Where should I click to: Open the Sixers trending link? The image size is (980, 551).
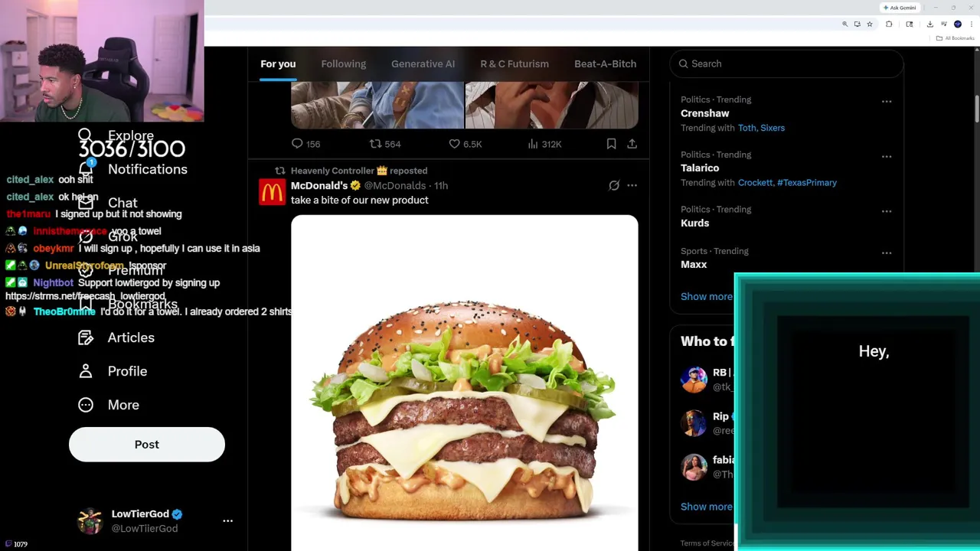click(x=773, y=128)
